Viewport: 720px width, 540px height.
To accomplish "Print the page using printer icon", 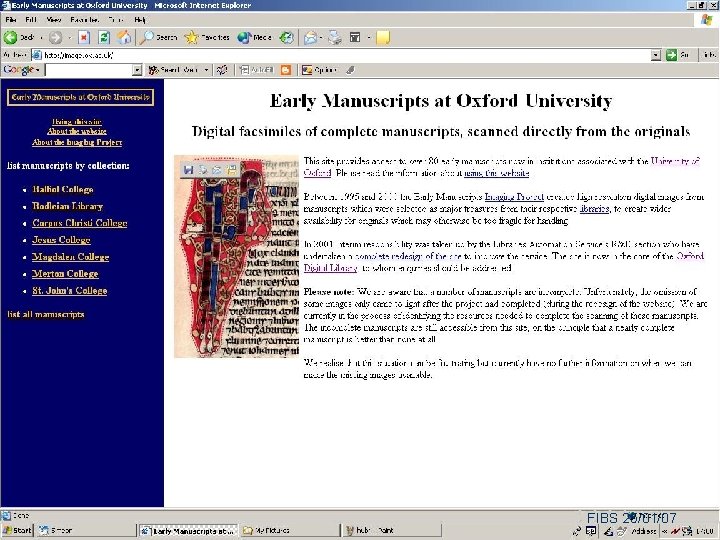I will (335, 38).
